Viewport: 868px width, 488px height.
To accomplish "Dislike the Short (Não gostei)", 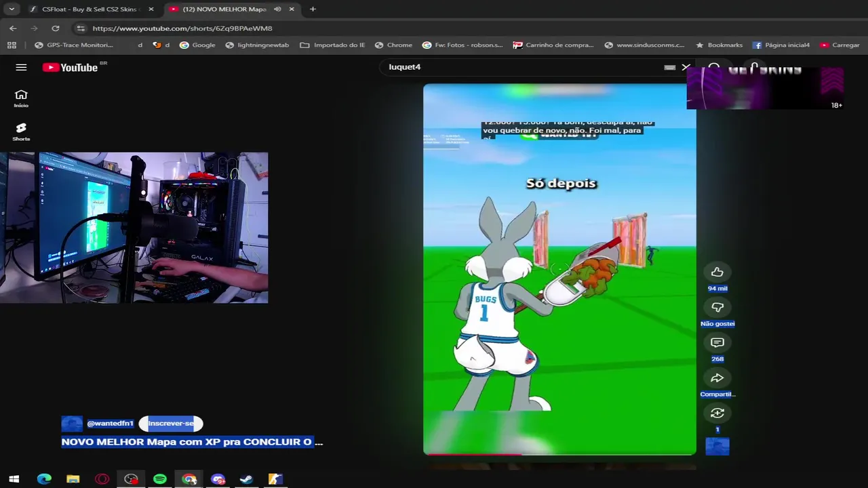I will (x=717, y=307).
